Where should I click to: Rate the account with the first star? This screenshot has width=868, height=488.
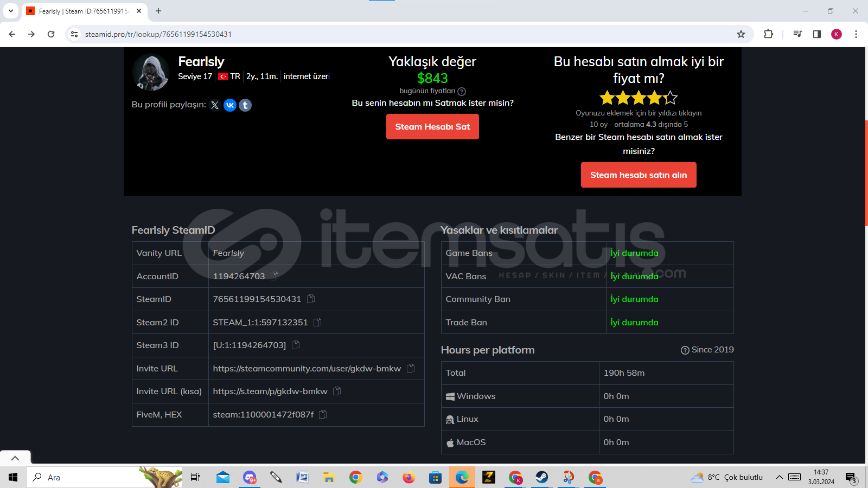point(607,98)
